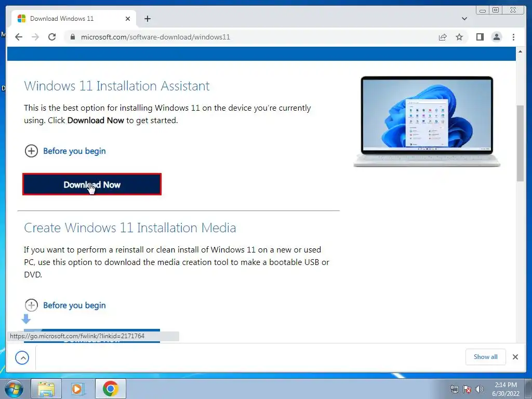Click Show all downloads
The image size is (532, 399).
486,357
